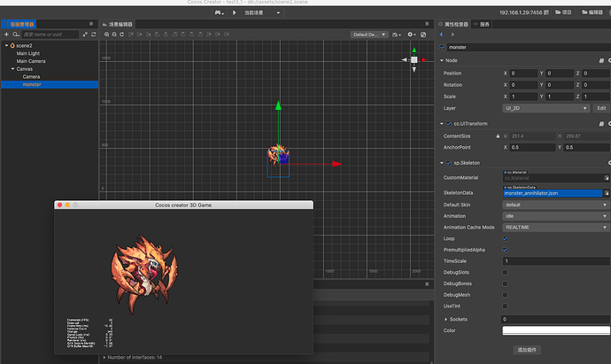
Task: Switch to inspector tab (属性检查器)
Action: tap(453, 24)
